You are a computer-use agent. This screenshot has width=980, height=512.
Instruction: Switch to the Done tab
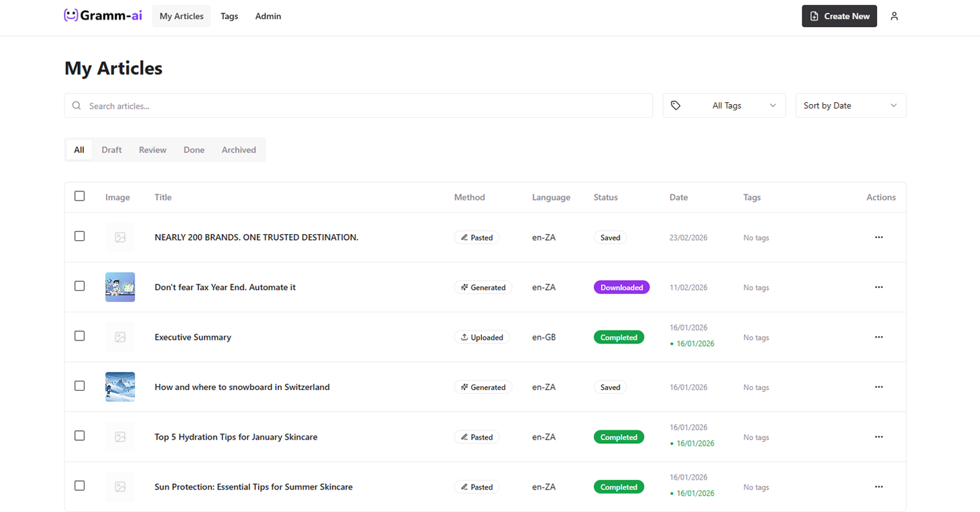click(194, 150)
